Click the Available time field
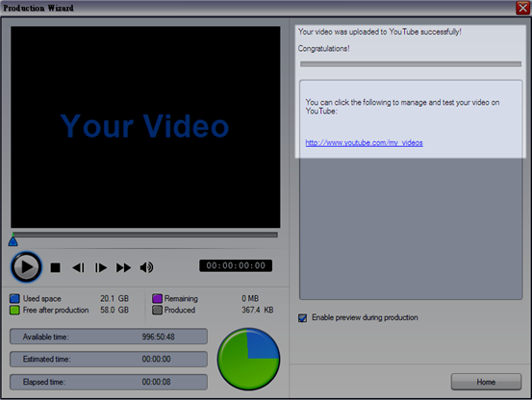532x400 pixels. 109,337
